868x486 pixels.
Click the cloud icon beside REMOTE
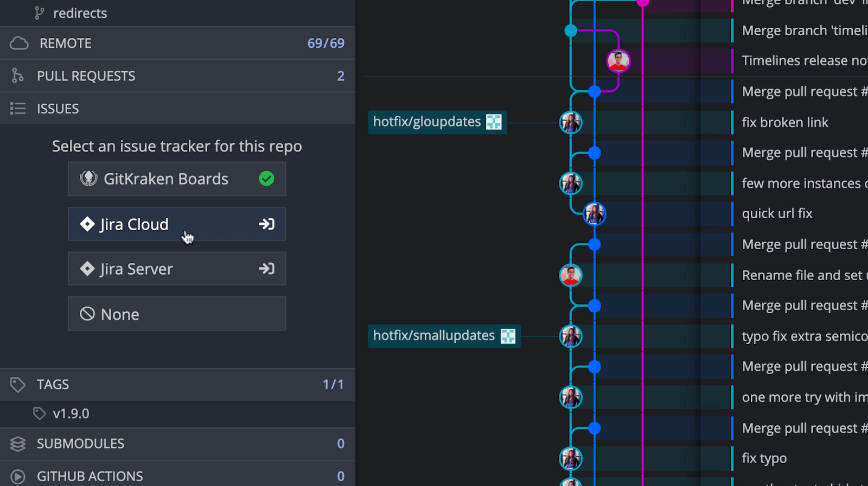[x=19, y=43]
